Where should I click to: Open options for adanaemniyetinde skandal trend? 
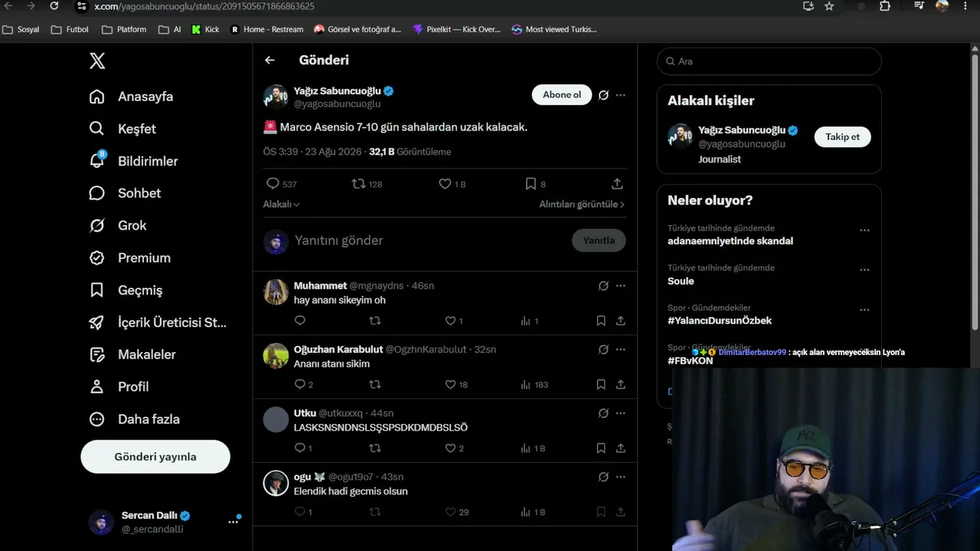click(x=864, y=230)
